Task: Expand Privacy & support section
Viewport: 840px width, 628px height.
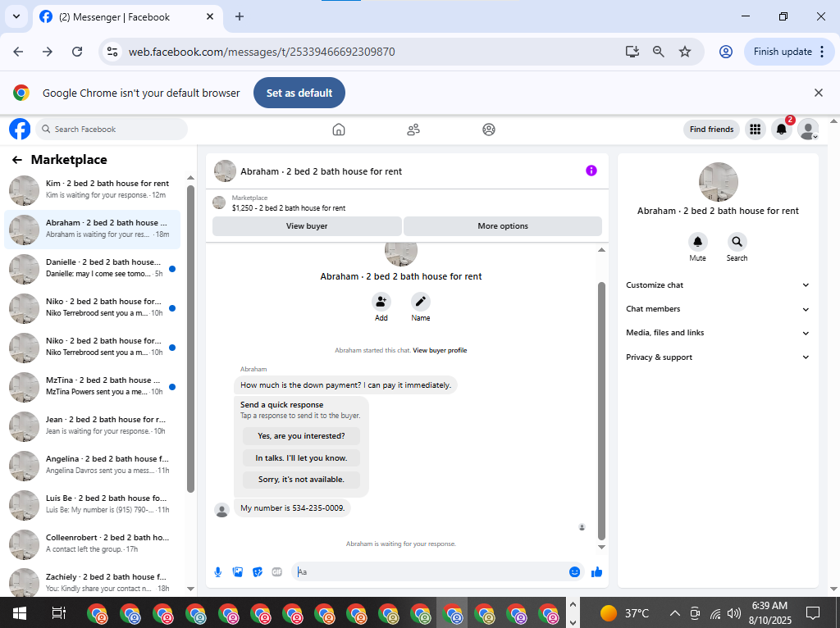Action: [717, 357]
